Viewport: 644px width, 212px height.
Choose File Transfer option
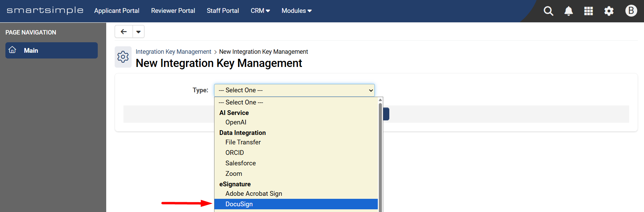(296, 142)
